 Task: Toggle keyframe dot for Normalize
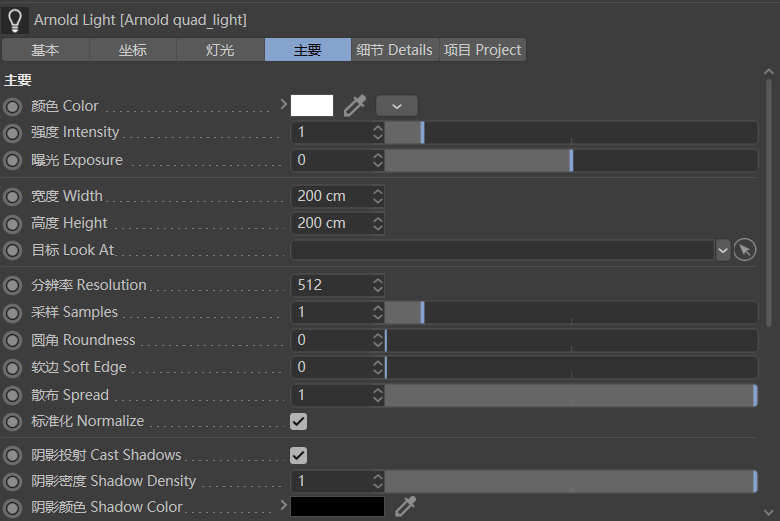coord(12,421)
